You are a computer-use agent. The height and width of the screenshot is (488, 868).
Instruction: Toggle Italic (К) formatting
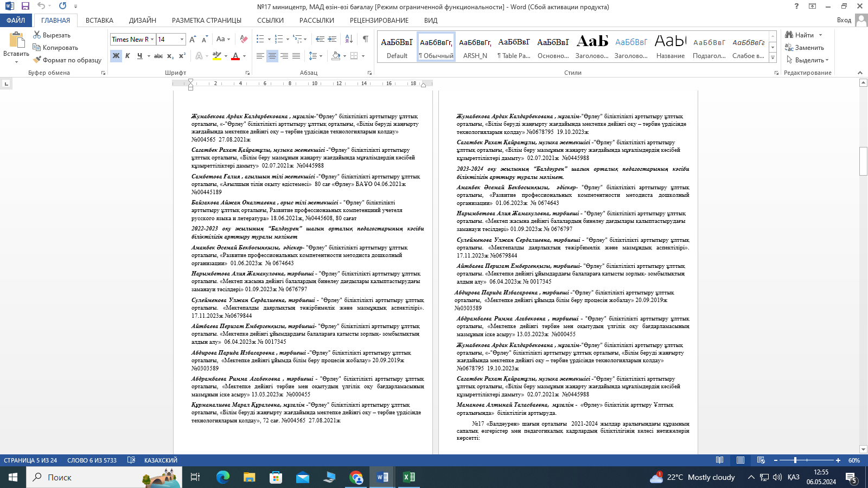tap(127, 56)
